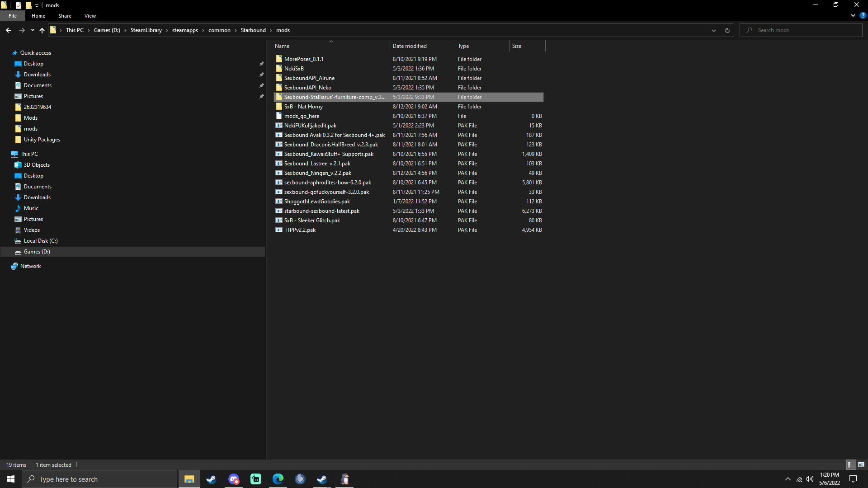Switch to large icons view layout

pyautogui.click(x=861, y=465)
